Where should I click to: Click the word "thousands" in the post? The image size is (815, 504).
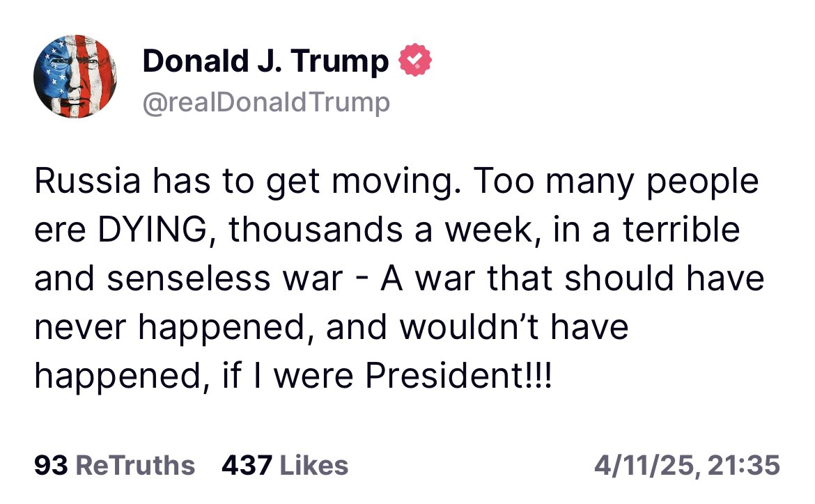(316, 230)
